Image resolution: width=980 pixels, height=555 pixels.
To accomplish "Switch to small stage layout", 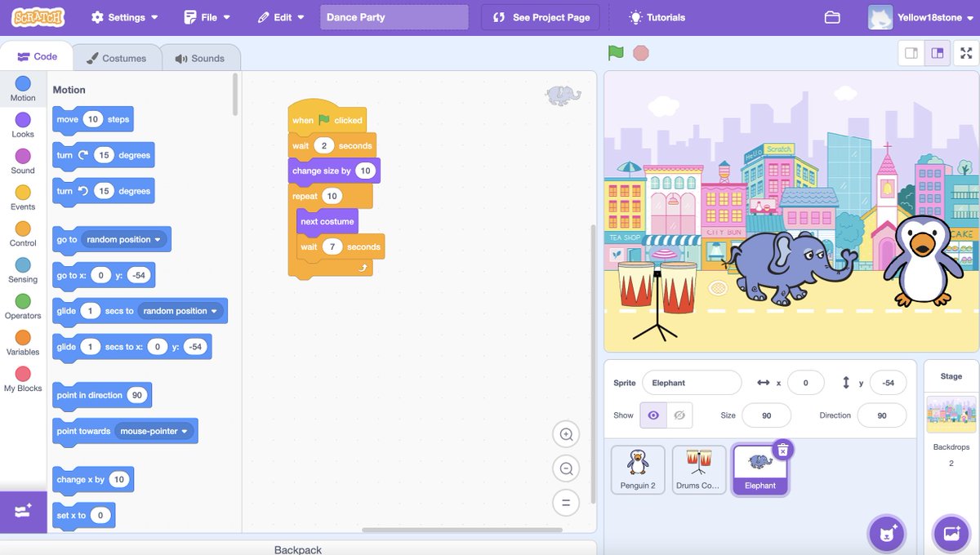I will click(x=911, y=53).
